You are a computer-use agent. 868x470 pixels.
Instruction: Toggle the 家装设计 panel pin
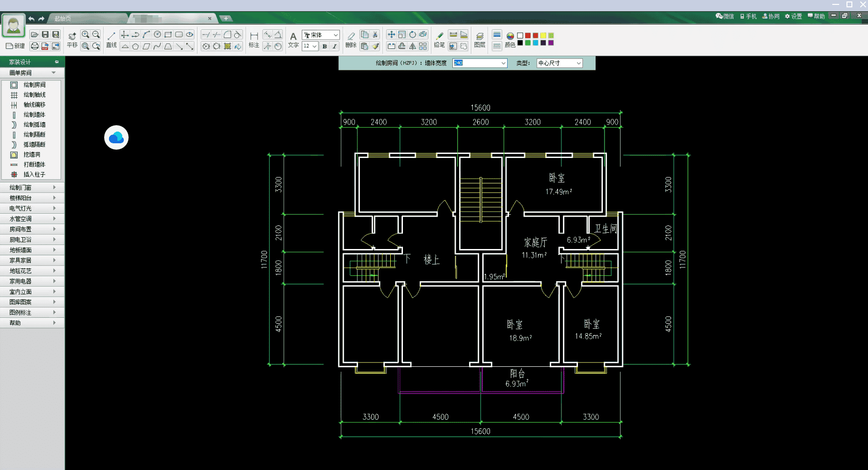(57, 62)
